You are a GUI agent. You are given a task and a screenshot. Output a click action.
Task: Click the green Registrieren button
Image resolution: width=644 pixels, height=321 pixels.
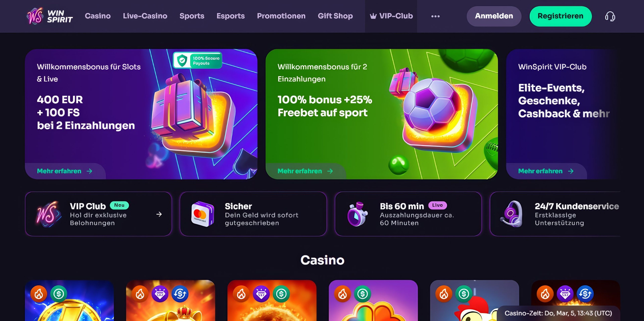[x=560, y=16]
